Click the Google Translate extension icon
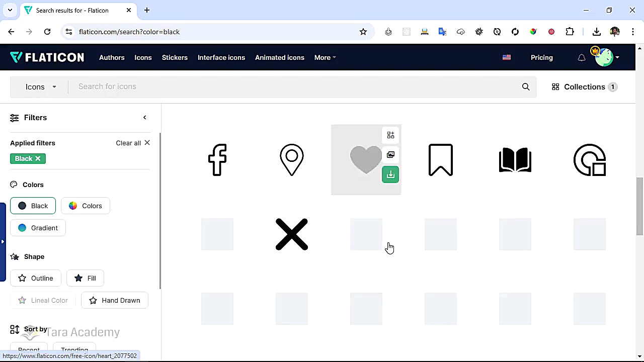The image size is (644, 362). (x=443, y=32)
